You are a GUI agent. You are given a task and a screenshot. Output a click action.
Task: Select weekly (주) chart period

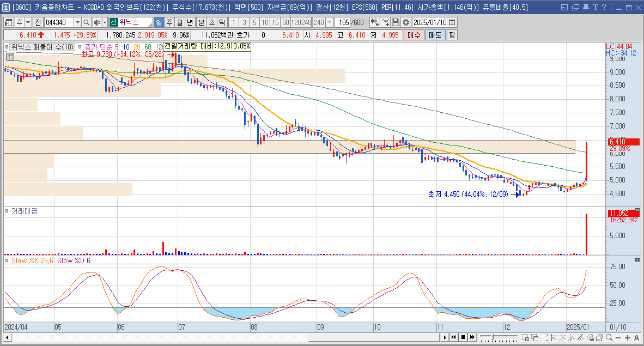[169, 22]
